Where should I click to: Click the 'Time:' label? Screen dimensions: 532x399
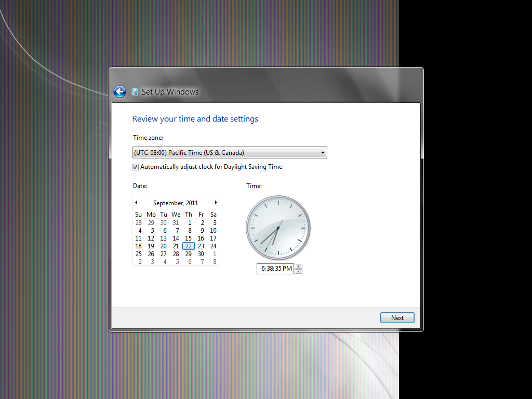(x=254, y=186)
